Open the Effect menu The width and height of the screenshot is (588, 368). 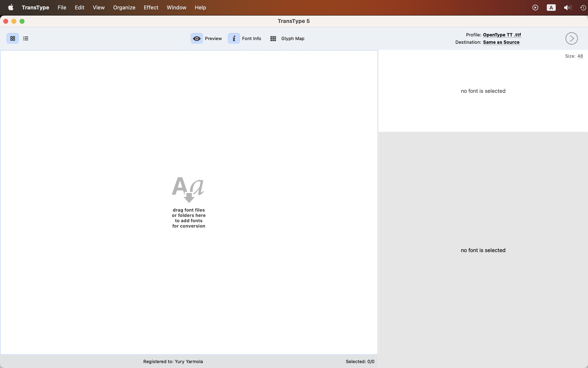point(151,8)
